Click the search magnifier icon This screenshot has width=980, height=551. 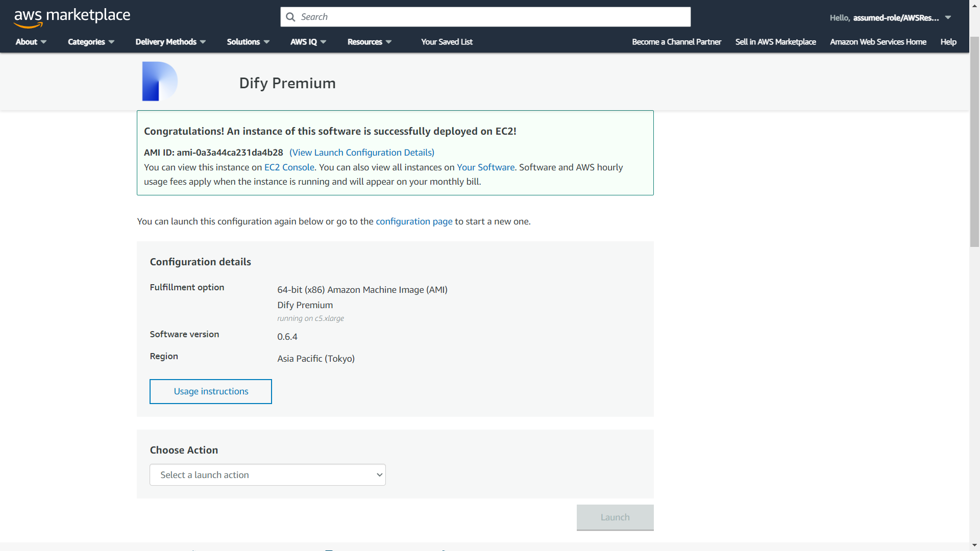coord(290,17)
